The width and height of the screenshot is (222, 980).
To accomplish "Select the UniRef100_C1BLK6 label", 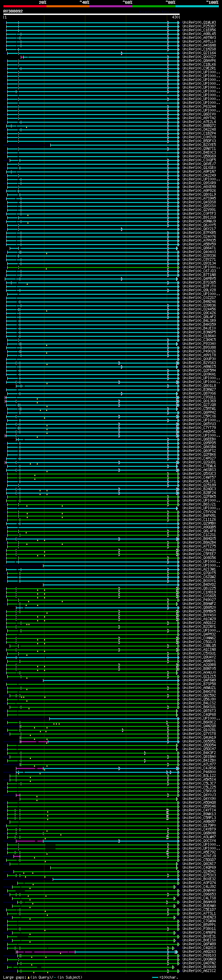I will click(x=199, y=65).
